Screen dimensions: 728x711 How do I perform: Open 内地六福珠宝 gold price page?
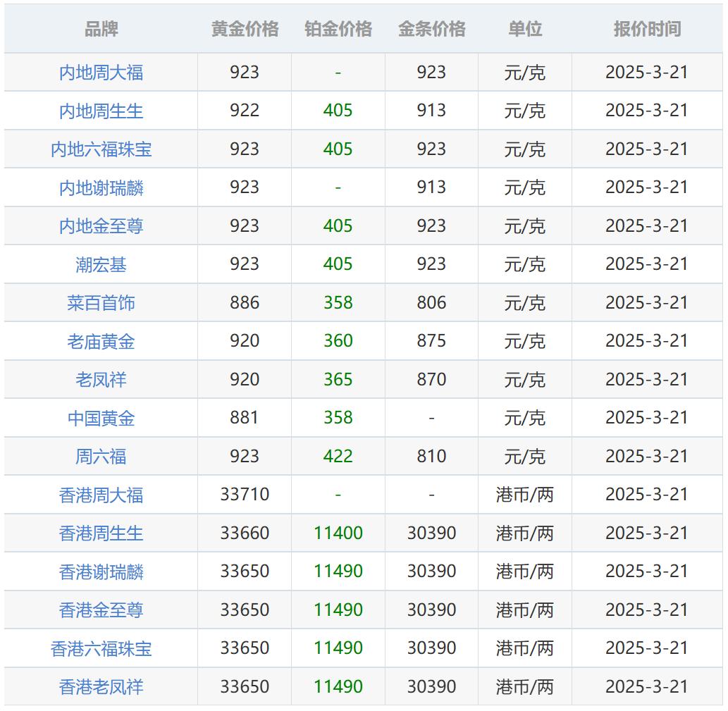(x=101, y=149)
